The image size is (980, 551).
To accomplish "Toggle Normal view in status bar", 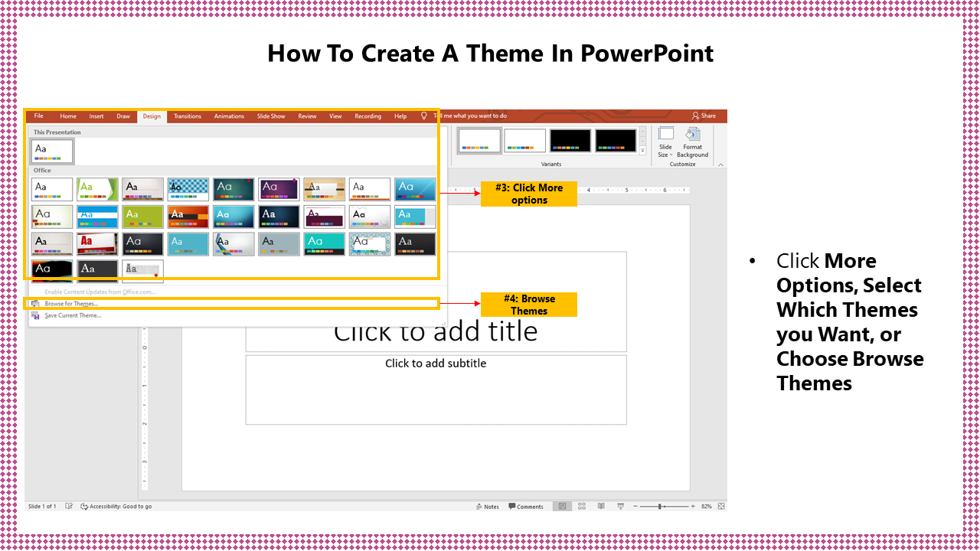I will pyautogui.click(x=563, y=507).
